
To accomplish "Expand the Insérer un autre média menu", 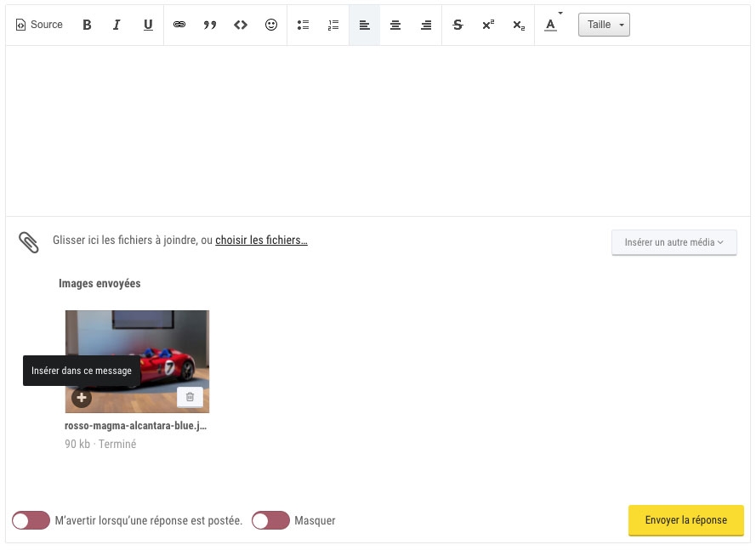I will (x=674, y=242).
